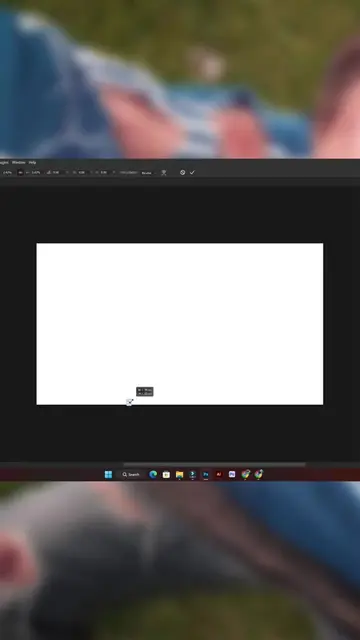Open the Window menu

(x=18, y=162)
